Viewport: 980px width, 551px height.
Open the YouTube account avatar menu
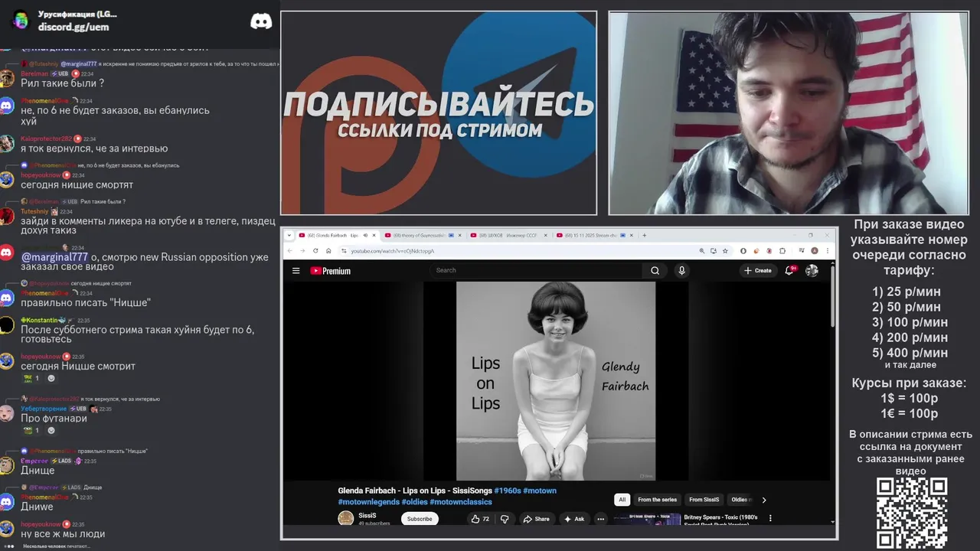coord(812,270)
